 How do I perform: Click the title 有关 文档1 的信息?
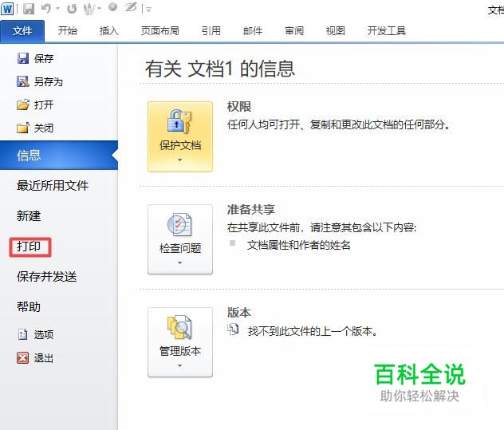point(220,69)
